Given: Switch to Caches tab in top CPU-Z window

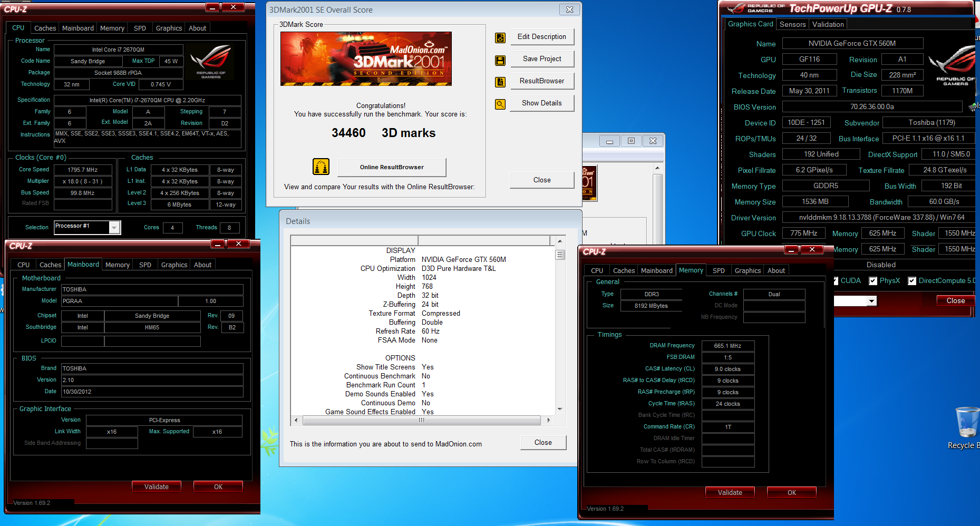Looking at the screenshot, I should coord(45,28).
